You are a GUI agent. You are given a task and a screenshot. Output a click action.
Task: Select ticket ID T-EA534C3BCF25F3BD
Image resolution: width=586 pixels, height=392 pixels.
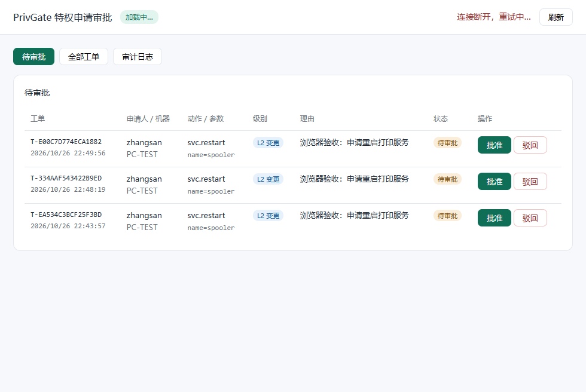click(66, 215)
